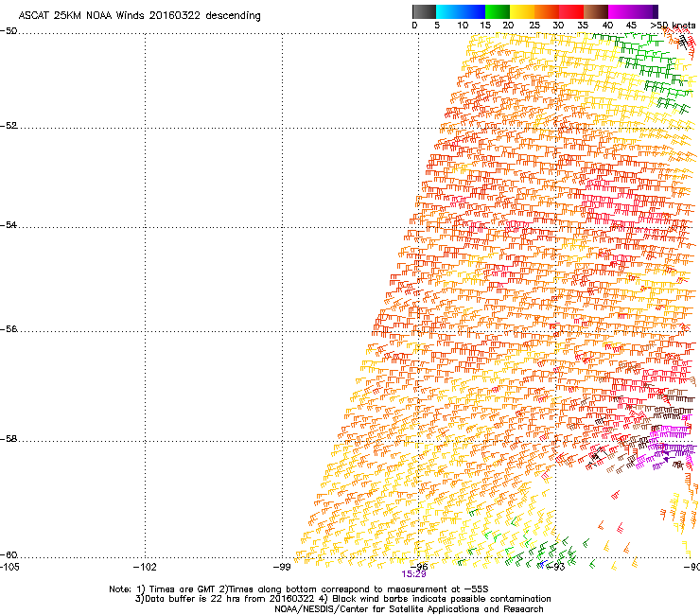Click the cyan 5-10 knots legend swatch
Screen dimensions: 700x615
tap(448, 11)
